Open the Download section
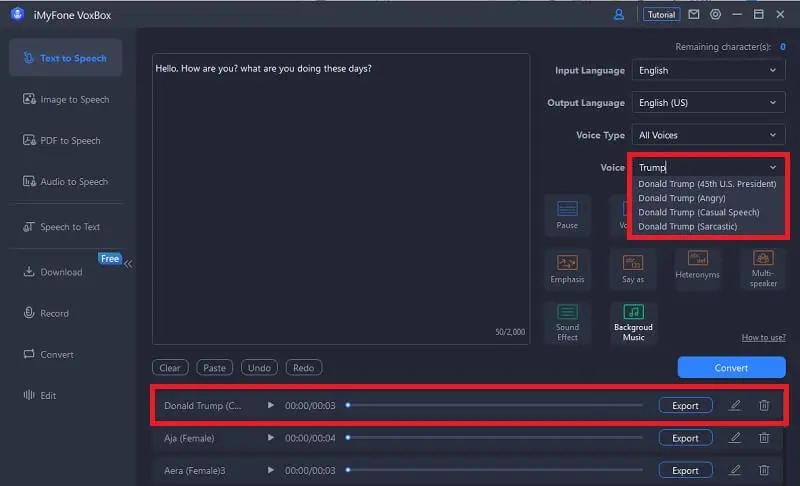This screenshot has width=800, height=486. [53, 272]
